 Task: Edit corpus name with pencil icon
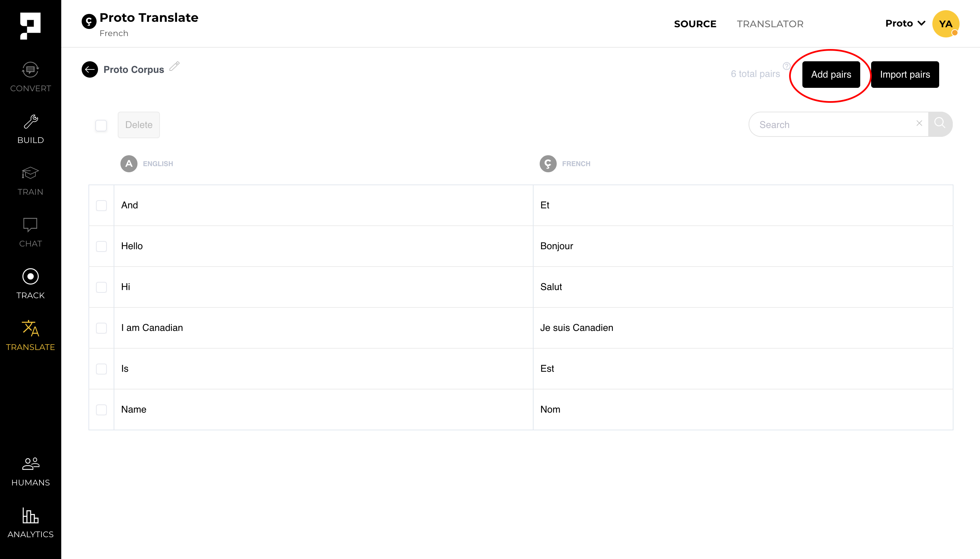[x=174, y=66]
